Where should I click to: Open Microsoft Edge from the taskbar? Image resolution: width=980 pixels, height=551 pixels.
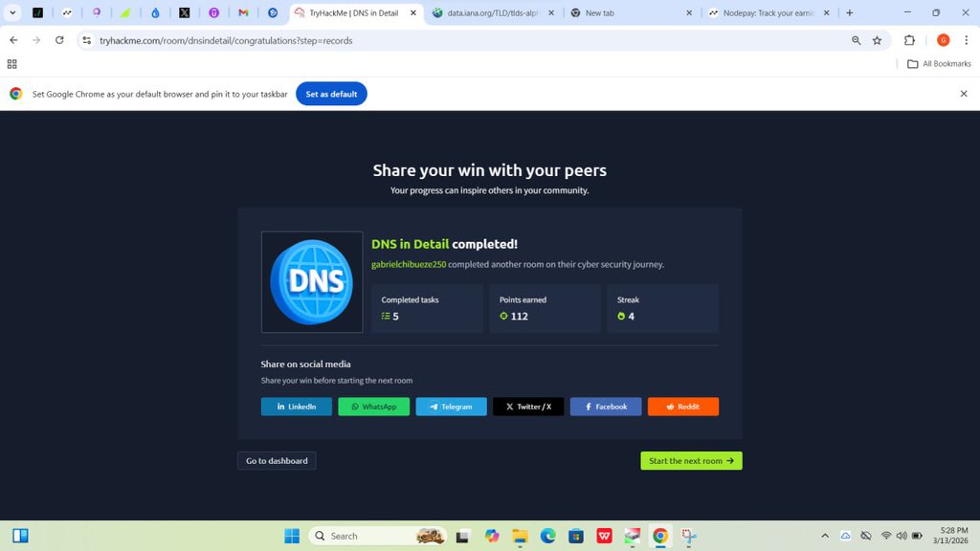coord(548,536)
